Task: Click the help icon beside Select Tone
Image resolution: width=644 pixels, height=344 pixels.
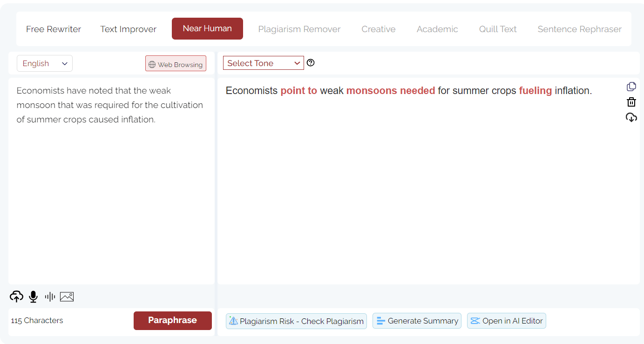Action: (x=310, y=62)
